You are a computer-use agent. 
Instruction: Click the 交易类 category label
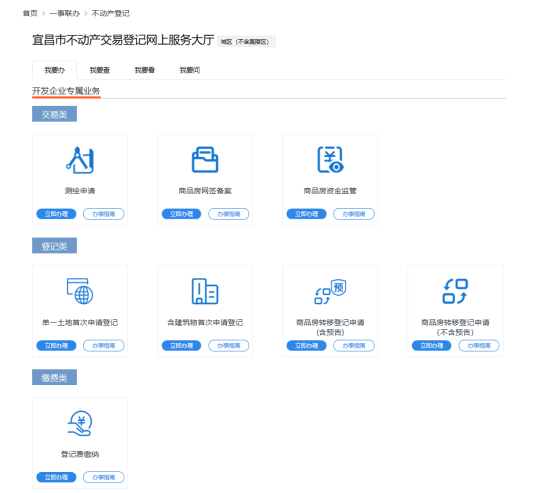(54, 115)
